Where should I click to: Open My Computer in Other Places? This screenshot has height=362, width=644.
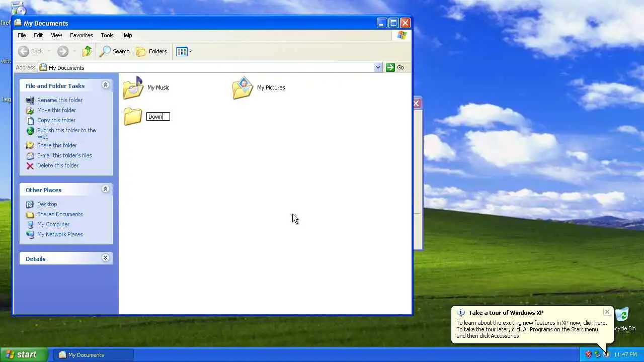click(53, 224)
